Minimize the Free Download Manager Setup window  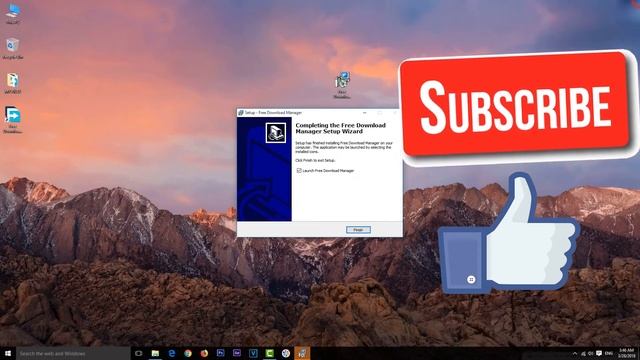[x=364, y=113]
